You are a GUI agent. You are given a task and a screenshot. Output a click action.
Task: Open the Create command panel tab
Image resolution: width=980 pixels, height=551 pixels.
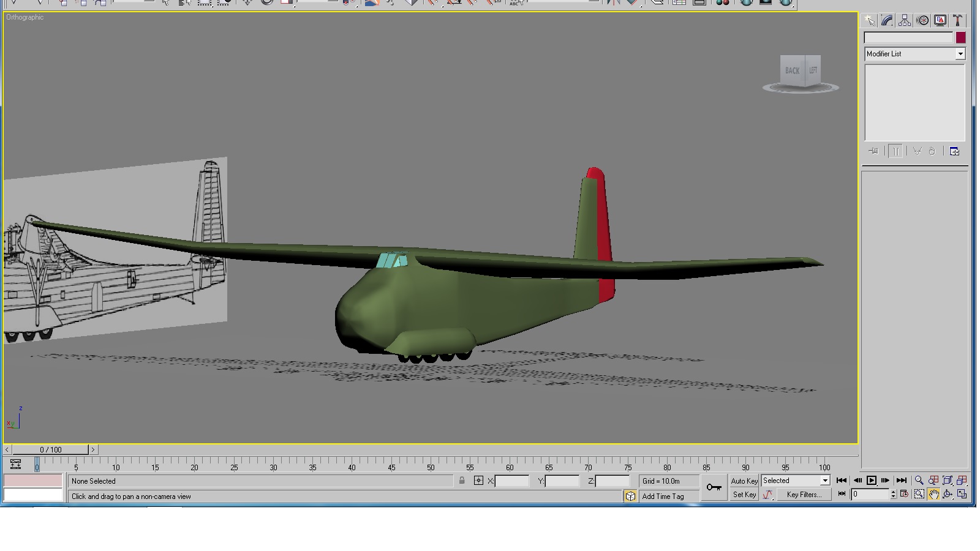(870, 21)
